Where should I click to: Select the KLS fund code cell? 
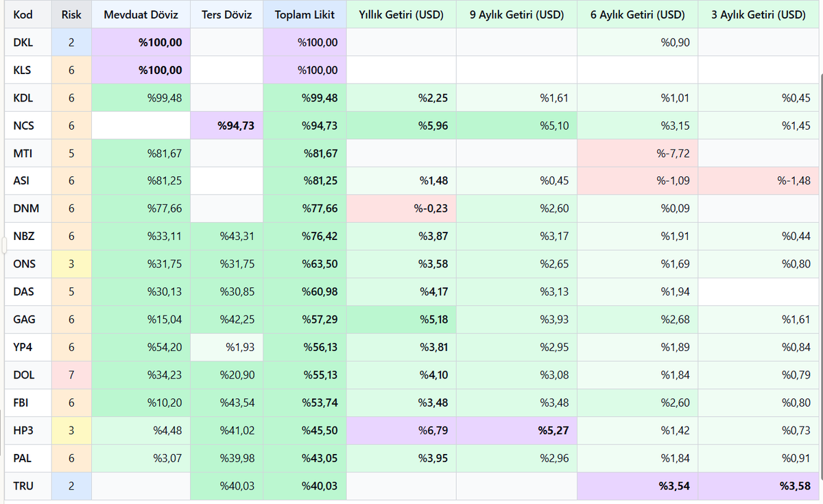coord(27,70)
